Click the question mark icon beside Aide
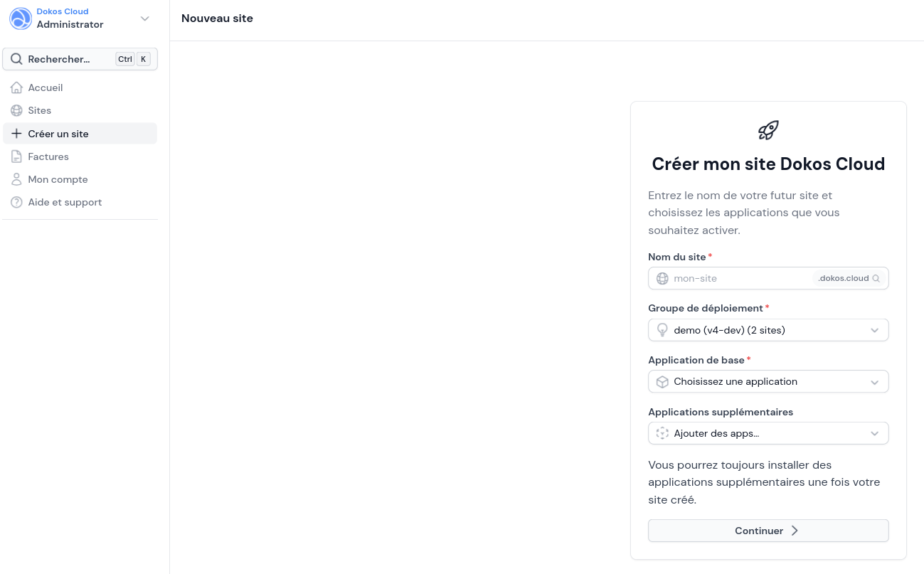Viewport: 924px width, 574px height. 16,202
